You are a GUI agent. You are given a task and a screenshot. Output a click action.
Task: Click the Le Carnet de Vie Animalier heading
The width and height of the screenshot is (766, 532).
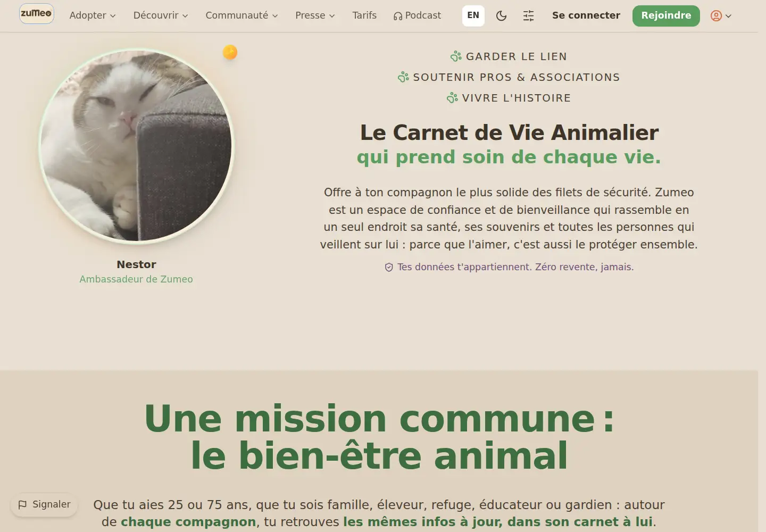[x=509, y=132]
